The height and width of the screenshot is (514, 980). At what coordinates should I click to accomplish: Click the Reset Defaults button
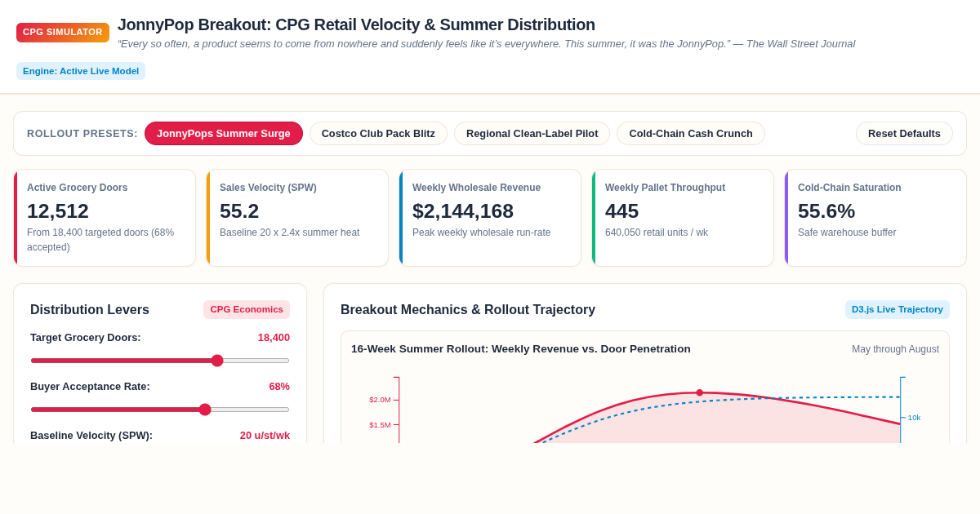(904, 134)
